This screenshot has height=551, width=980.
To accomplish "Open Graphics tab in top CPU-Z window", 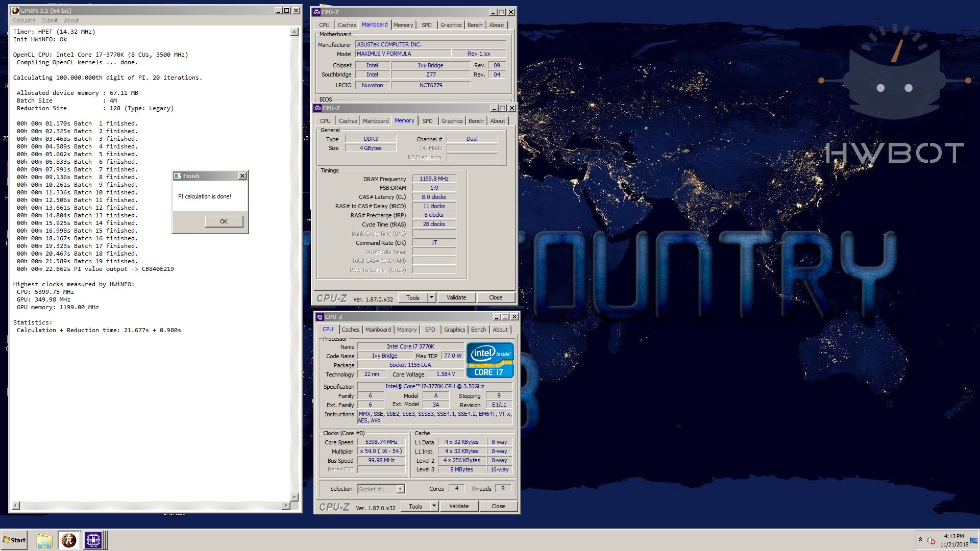I will coord(451,25).
